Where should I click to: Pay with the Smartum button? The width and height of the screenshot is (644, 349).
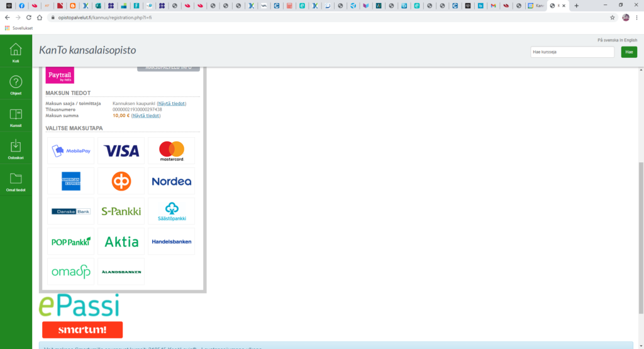coord(82,330)
